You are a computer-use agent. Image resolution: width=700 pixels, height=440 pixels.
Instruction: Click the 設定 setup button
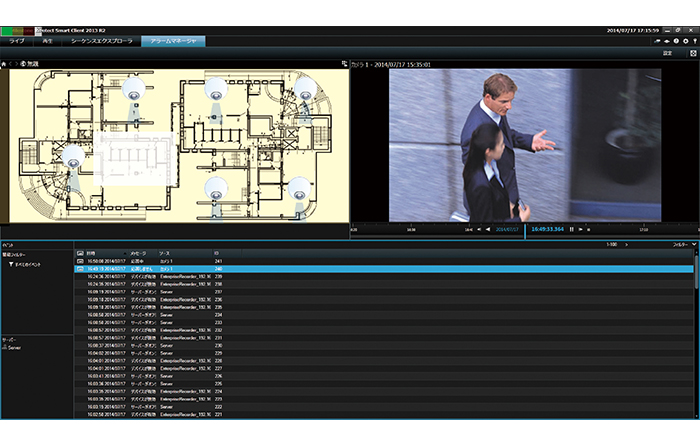pos(668,53)
